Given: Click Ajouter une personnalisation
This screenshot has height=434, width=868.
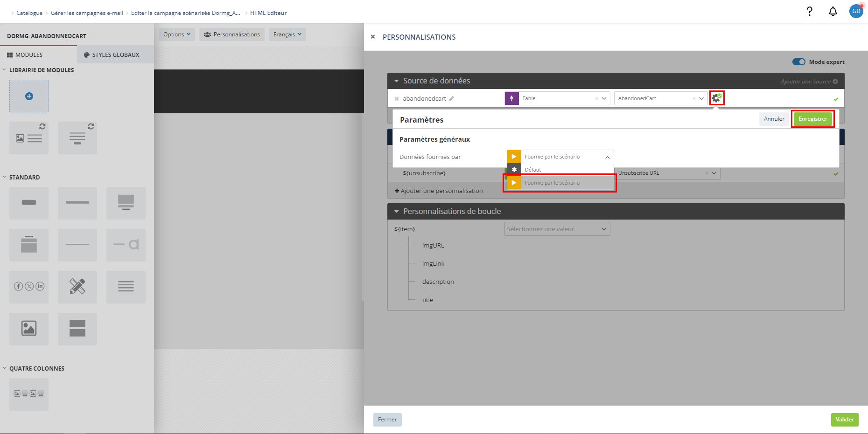Looking at the screenshot, I should point(439,191).
